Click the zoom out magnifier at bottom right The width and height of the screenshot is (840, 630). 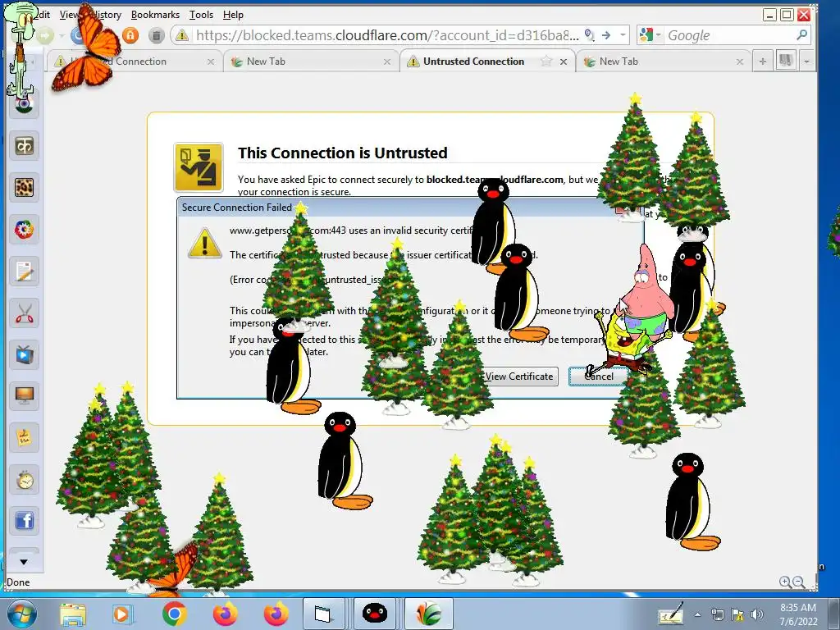[x=798, y=582]
